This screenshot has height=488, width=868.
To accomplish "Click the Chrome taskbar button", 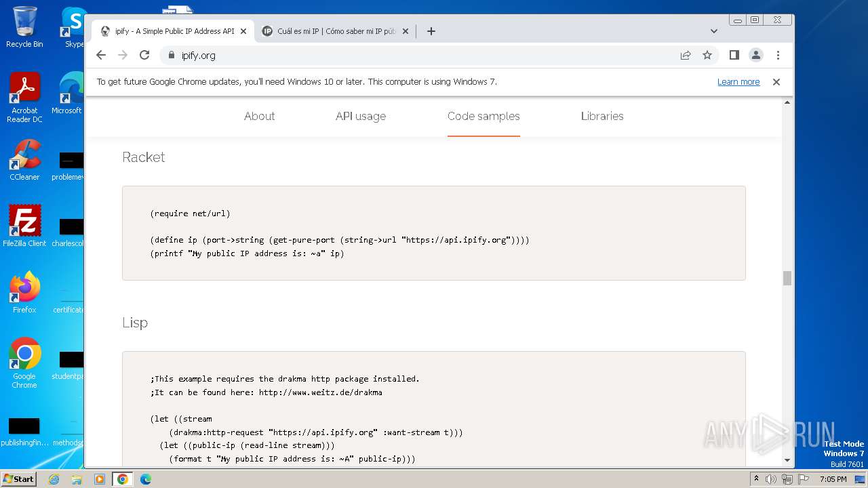I will (122, 479).
